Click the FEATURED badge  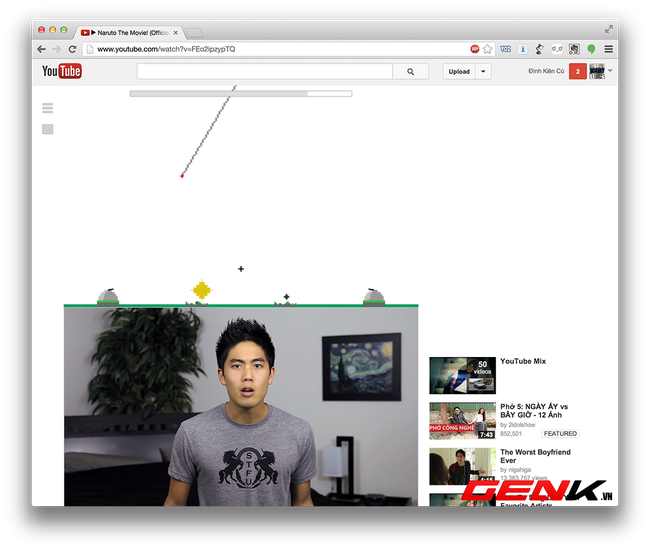(560, 434)
